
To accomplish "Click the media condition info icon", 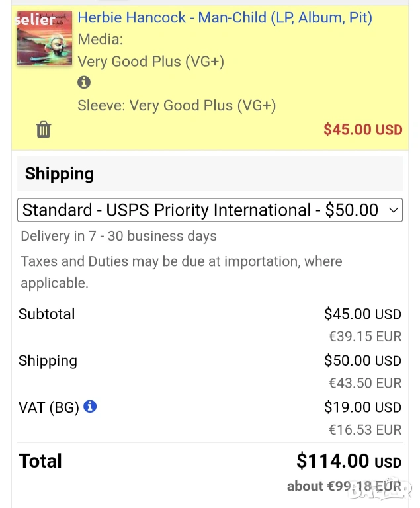I will click(x=84, y=83).
